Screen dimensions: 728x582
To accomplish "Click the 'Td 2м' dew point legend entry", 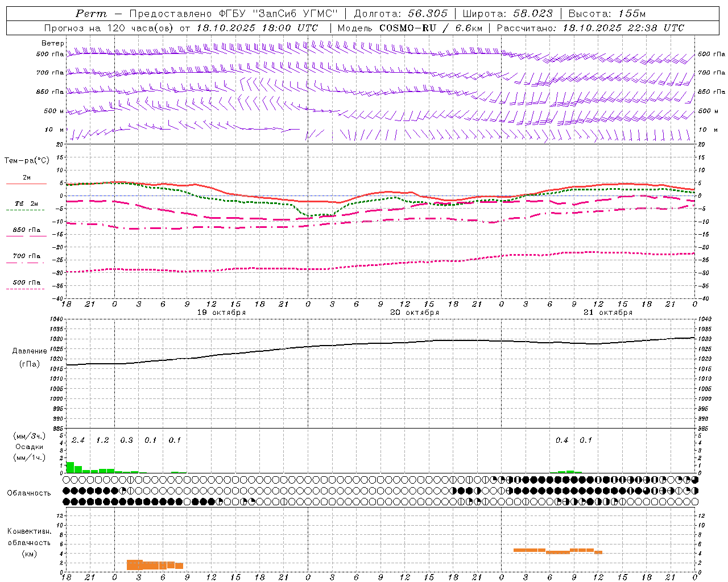I will click(x=27, y=203).
